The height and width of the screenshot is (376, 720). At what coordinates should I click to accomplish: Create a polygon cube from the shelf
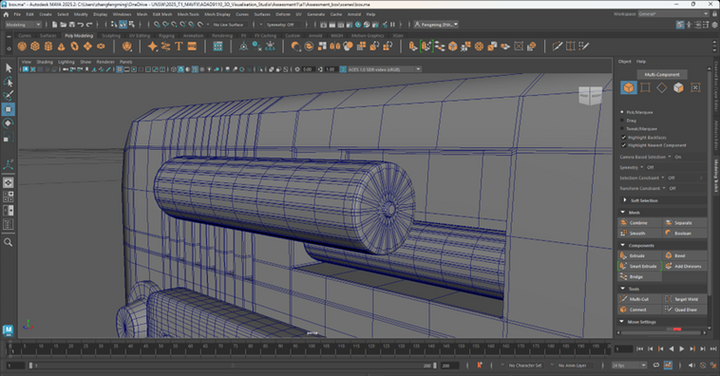[x=35, y=46]
